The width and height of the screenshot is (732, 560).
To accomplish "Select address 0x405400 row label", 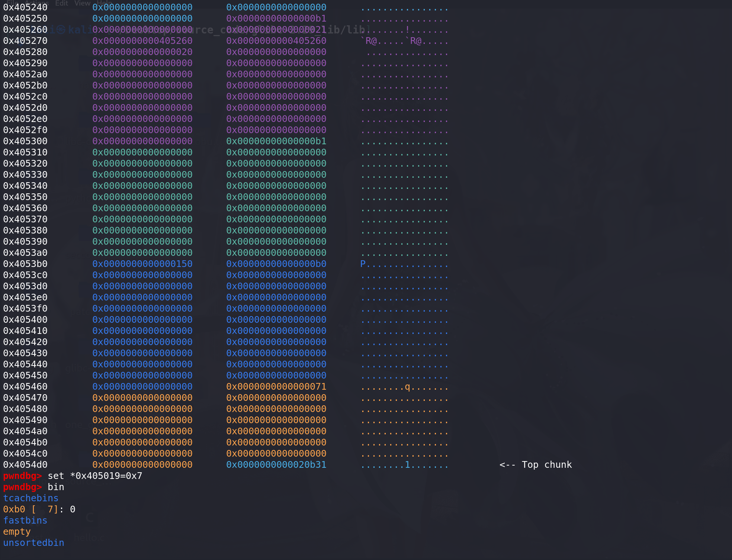I will coord(25,319).
